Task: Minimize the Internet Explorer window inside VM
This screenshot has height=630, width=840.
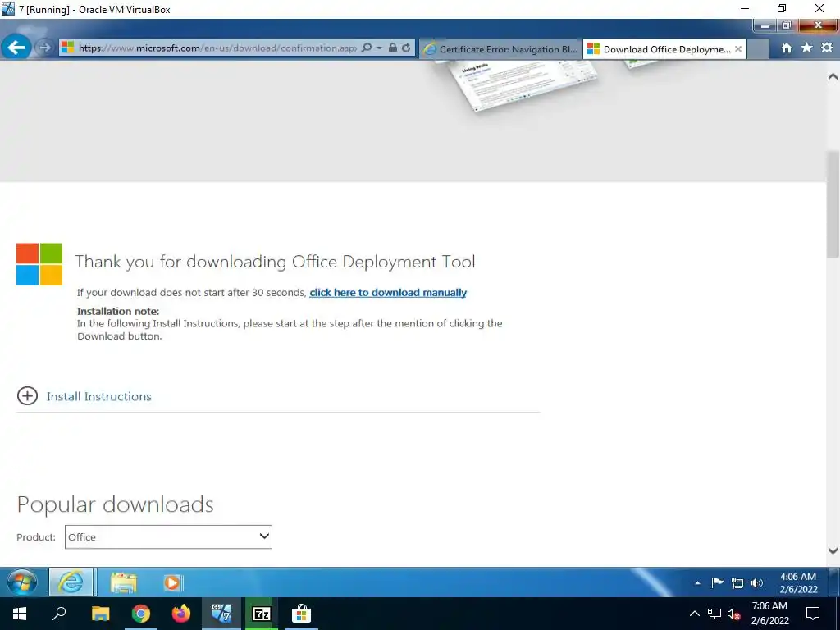Action: pyautogui.click(x=765, y=25)
